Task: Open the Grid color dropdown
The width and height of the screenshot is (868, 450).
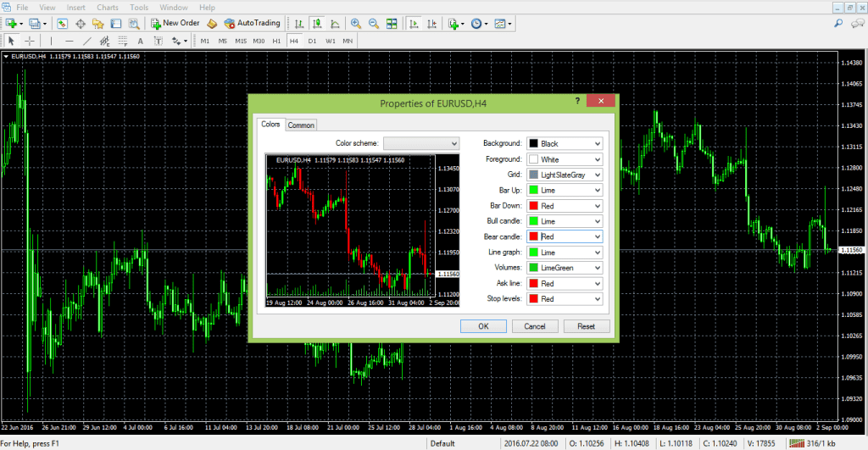Action: (x=564, y=175)
